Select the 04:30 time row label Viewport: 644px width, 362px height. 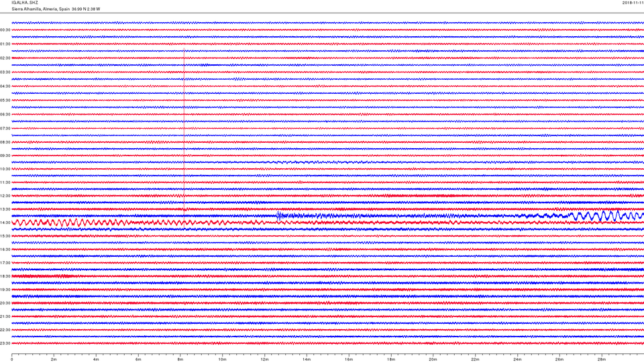[x=5, y=86]
